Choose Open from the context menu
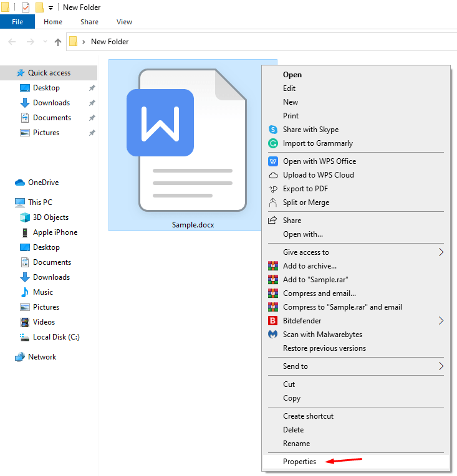 tap(356, 75)
